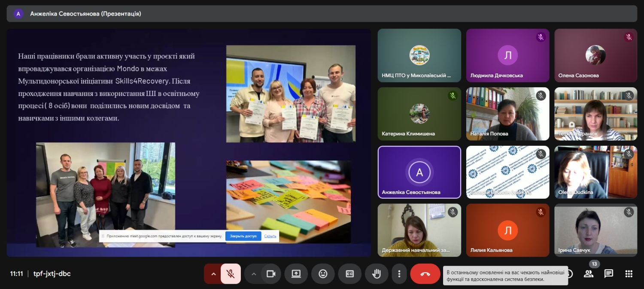Click the present screen icon
Image resolution: width=644 pixels, height=289 pixels.
tap(296, 274)
